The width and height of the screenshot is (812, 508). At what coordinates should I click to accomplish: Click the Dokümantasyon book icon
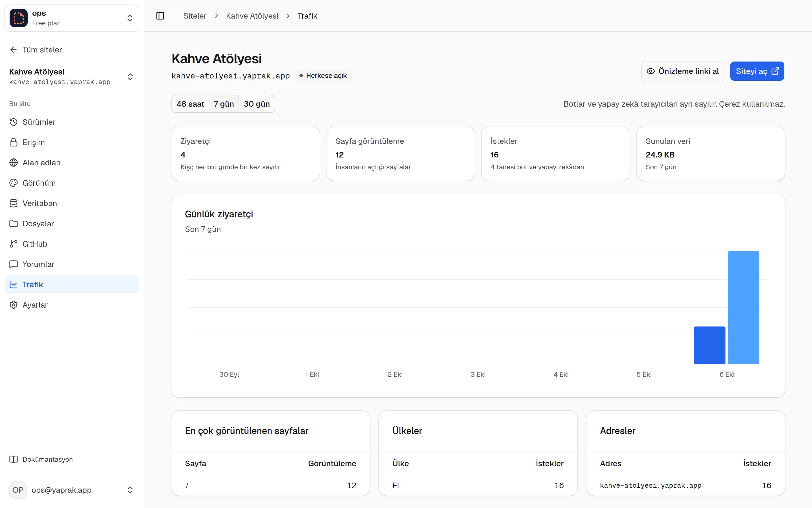tap(14, 459)
